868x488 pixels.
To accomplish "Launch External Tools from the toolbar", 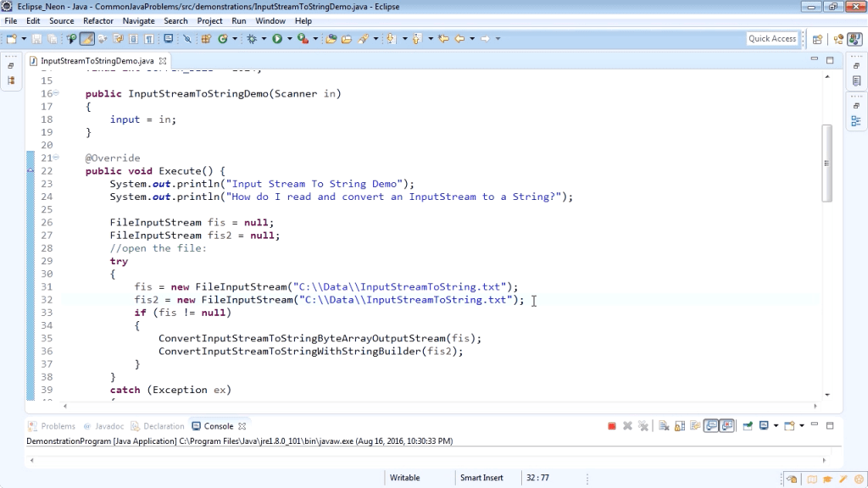I will (301, 39).
